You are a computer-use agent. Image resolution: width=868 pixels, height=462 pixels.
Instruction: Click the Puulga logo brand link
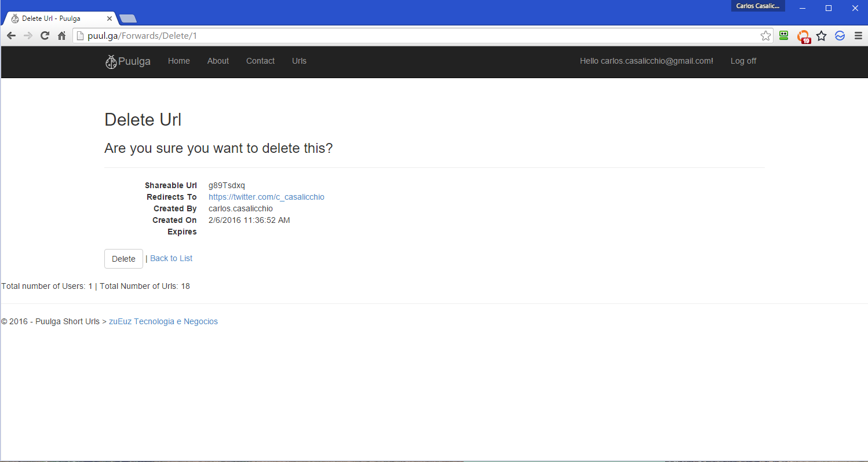128,61
